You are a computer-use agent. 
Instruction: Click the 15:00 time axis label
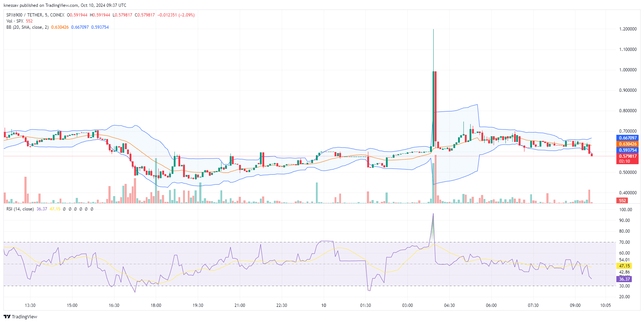coord(72,305)
